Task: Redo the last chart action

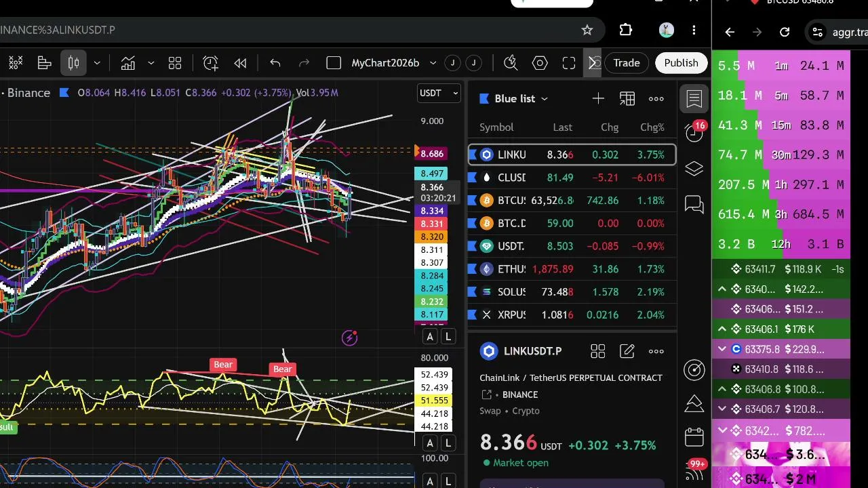Action: point(304,63)
